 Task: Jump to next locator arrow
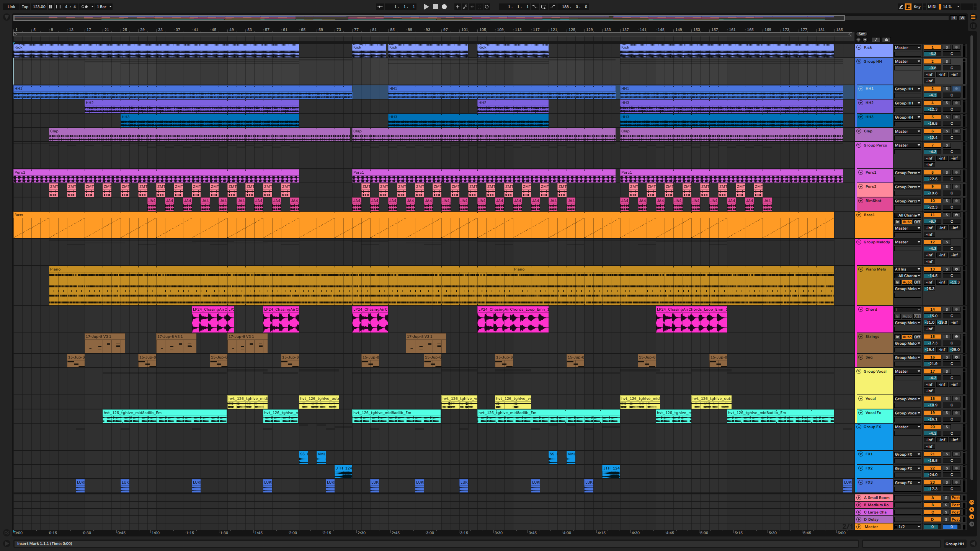(x=865, y=39)
